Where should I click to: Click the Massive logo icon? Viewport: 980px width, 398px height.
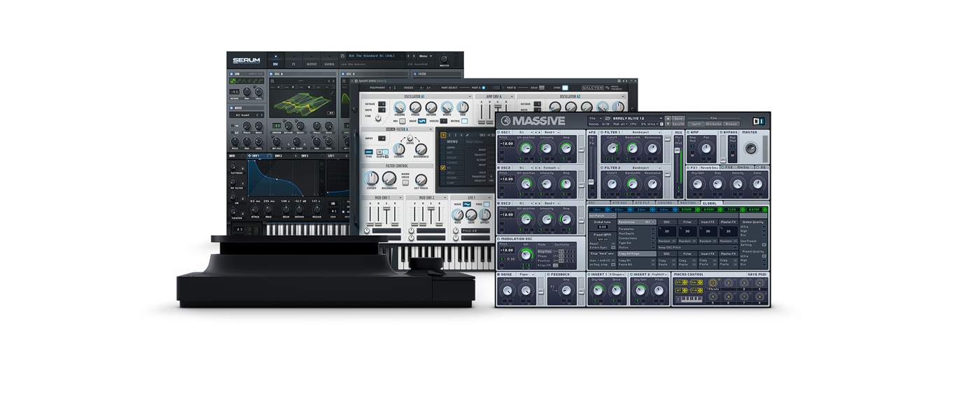pyautogui.click(x=505, y=121)
